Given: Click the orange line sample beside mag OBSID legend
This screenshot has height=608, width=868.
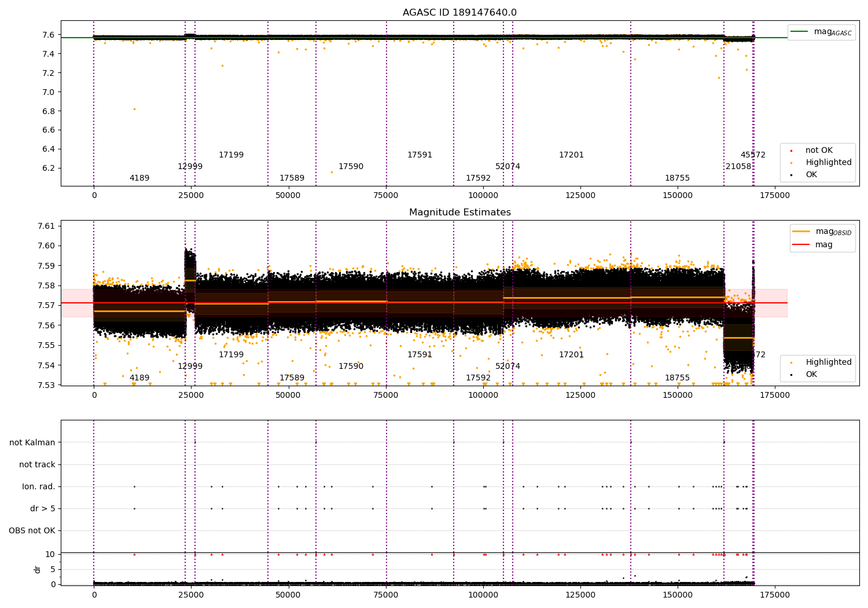Looking at the screenshot, I should click(801, 232).
